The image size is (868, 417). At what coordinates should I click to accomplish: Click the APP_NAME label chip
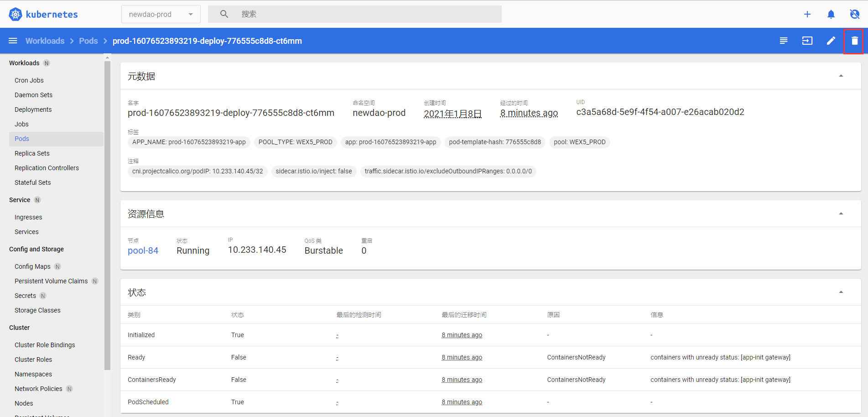[x=189, y=142]
